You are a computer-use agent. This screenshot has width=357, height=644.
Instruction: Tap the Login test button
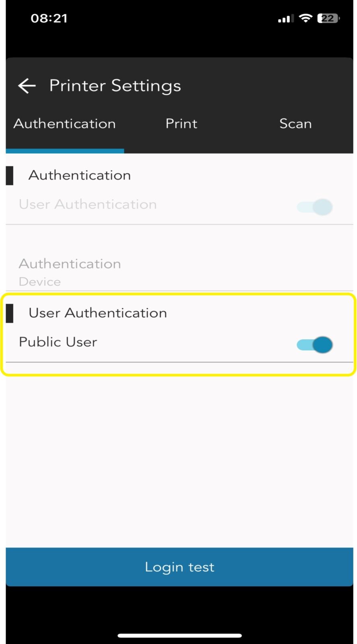(180, 567)
